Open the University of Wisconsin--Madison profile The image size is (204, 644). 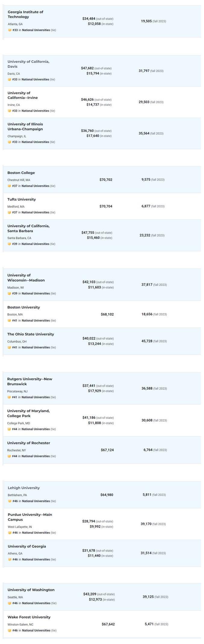pos(26,278)
